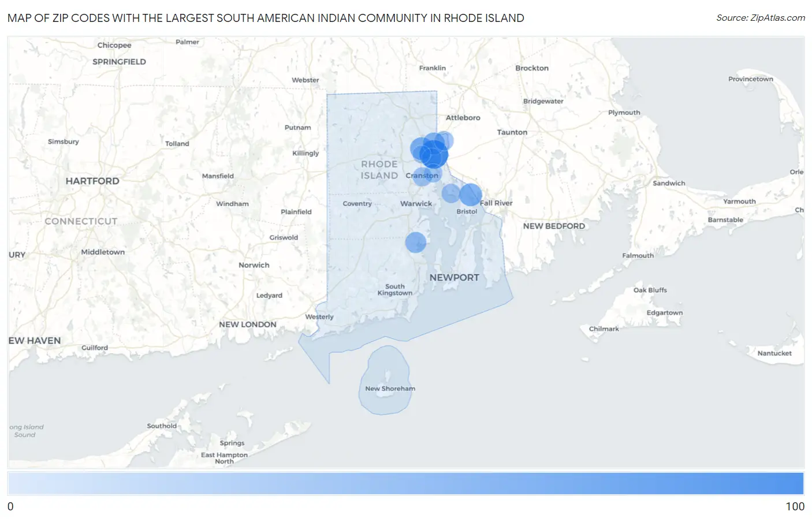This screenshot has height=519, width=812.
Task: Click the 'Putnam' map label
Action: 297,128
